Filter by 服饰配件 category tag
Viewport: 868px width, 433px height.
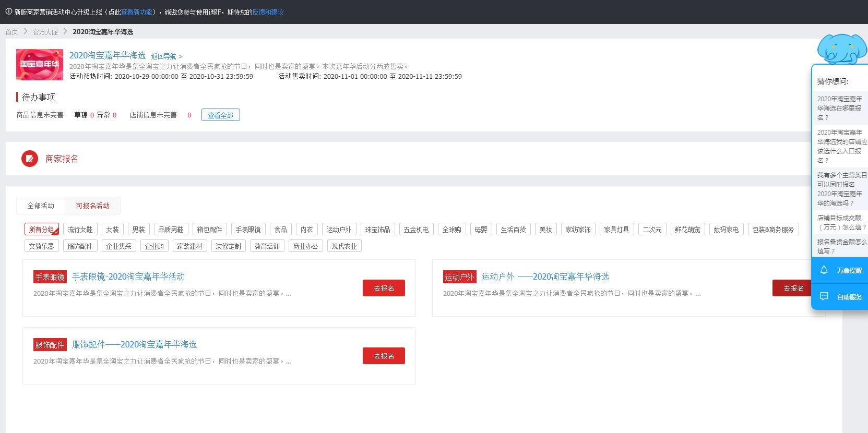coord(80,246)
